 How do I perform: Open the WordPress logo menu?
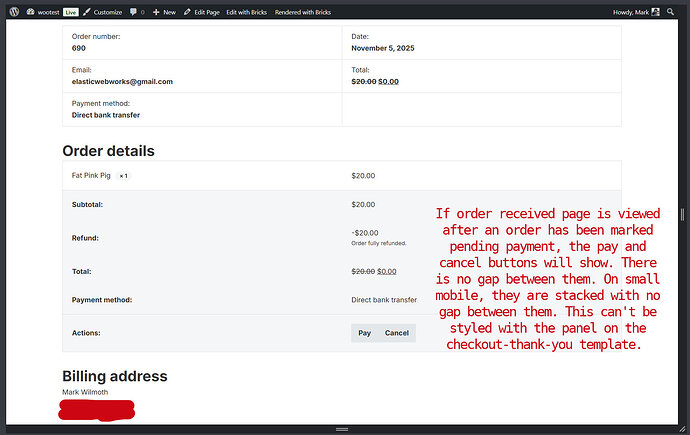[x=14, y=12]
